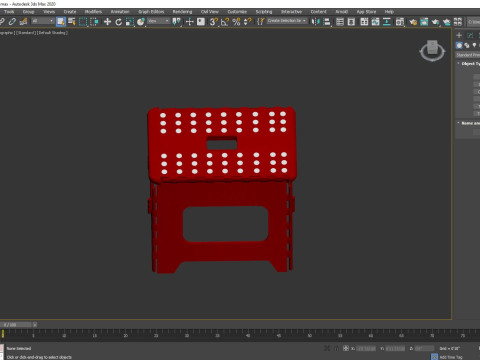Open the Scripting menu
The height and width of the screenshot is (360, 480).
pos(264,12)
